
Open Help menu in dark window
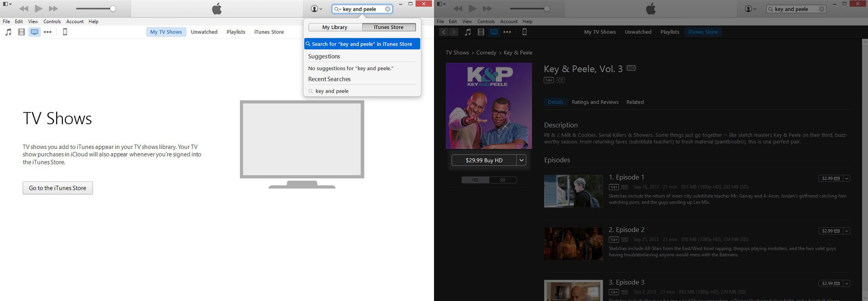pyautogui.click(x=527, y=21)
